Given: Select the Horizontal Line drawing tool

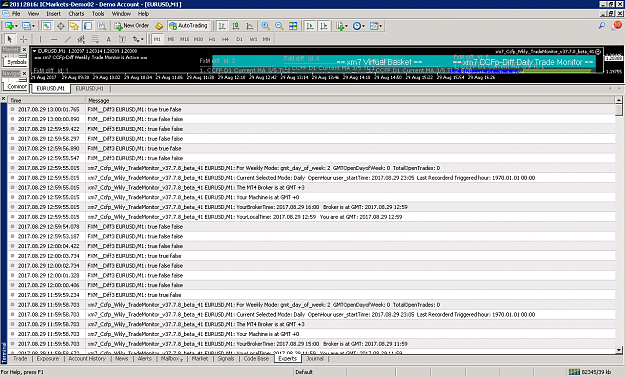Looking at the screenshot, I should [54, 39].
